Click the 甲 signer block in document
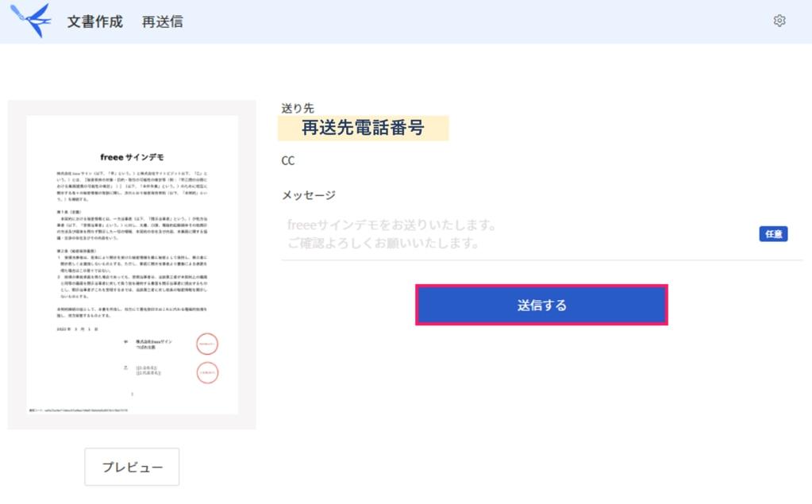Image resolution: width=812 pixels, height=504 pixels. (148, 344)
